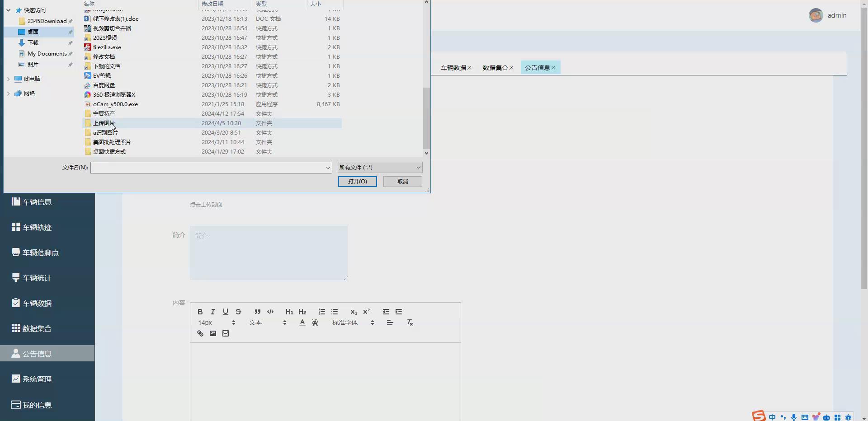Open the text alignment options

coord(390,323)
